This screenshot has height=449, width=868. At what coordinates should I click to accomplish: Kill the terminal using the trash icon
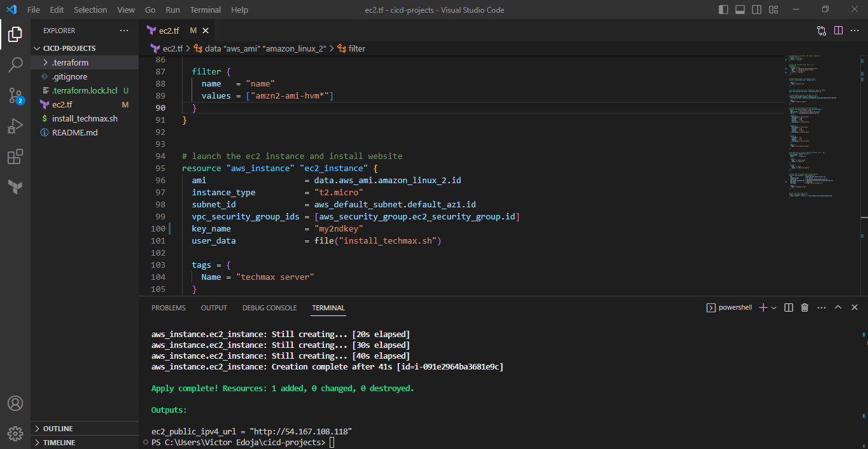[804, 307]
